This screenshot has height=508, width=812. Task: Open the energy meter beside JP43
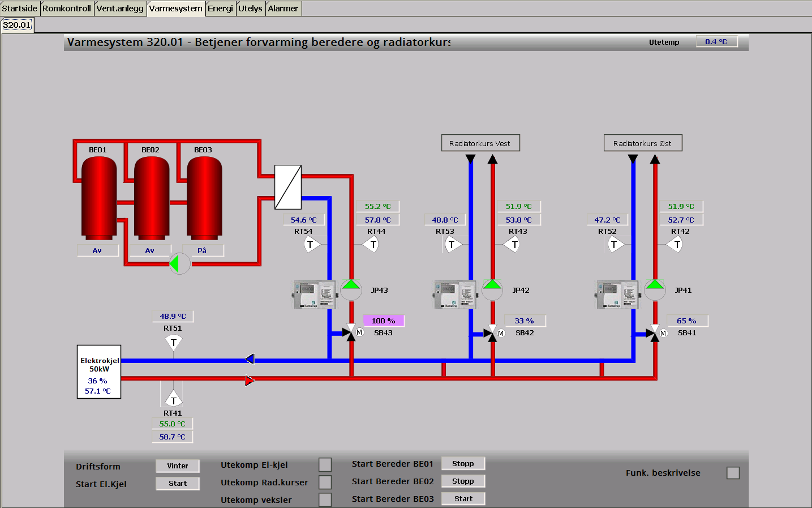click(315, 294)
